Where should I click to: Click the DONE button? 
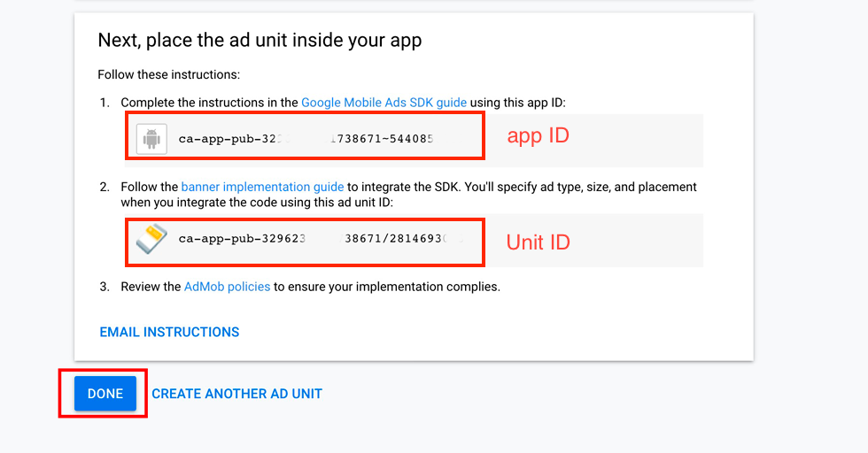105,393
